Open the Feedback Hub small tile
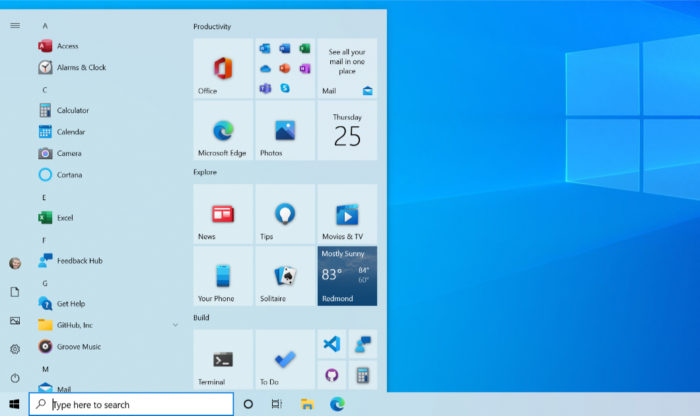Image resolution: width=700 pixels, height=416 pixels. pos(362,344)
